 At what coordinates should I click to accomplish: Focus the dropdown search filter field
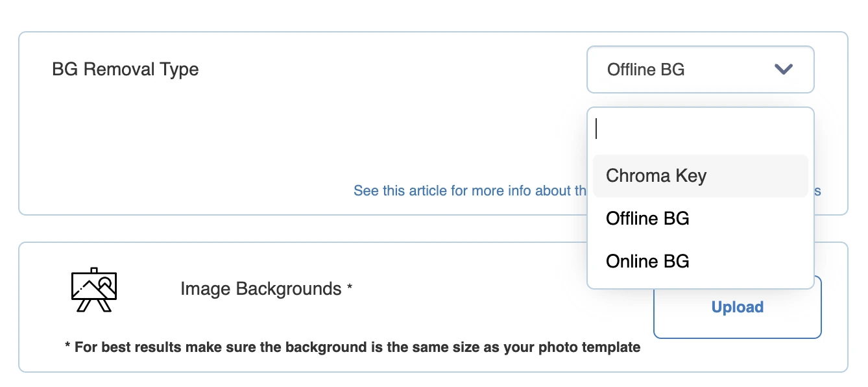point(700,129)
